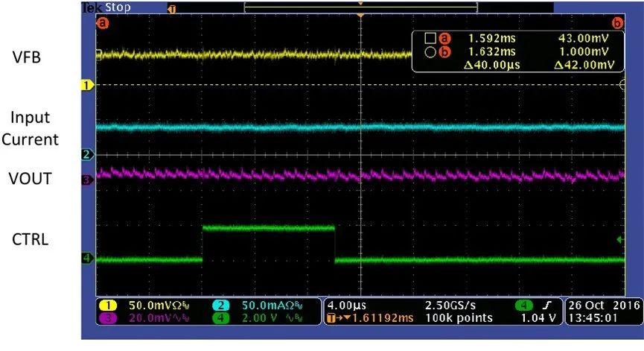This screenshot has height=351, width=644.
Task: Click channel 4 ground reference marker
Action: pos(87,258)
